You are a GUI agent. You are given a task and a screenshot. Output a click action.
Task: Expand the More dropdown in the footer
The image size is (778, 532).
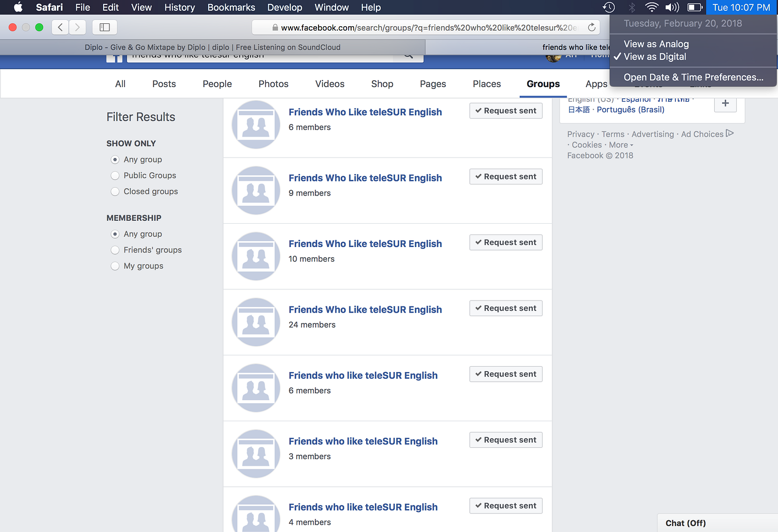coord(621,145)
